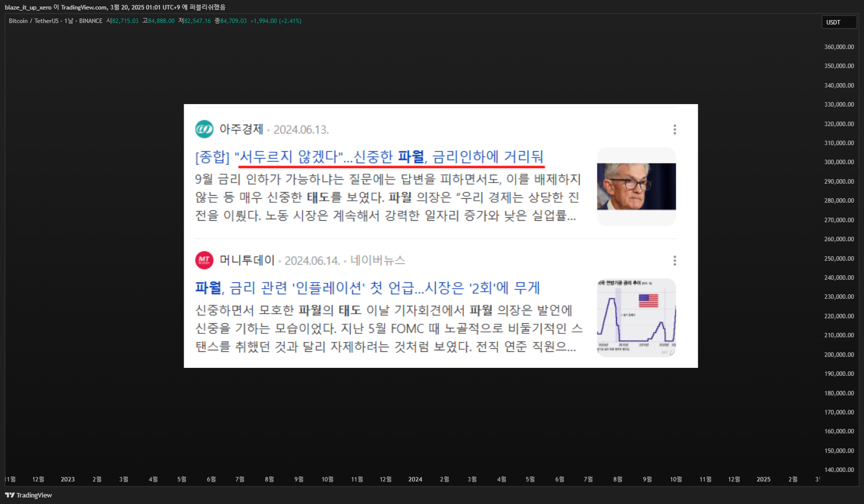864x504 pixels.
Task: Click the 네이버뉴스 source link
Action: point(378,260)
